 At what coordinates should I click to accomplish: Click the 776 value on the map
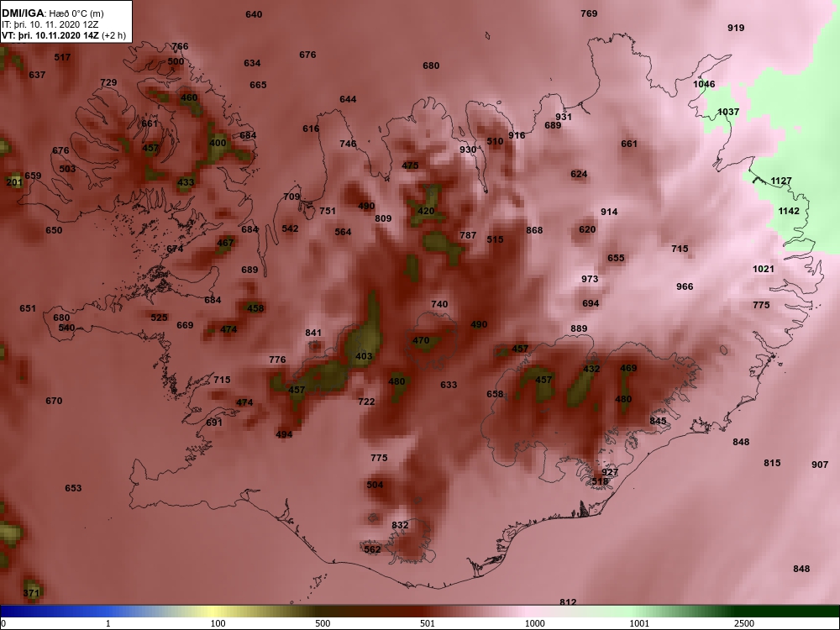pyautogui.click(x=277, y=360)
